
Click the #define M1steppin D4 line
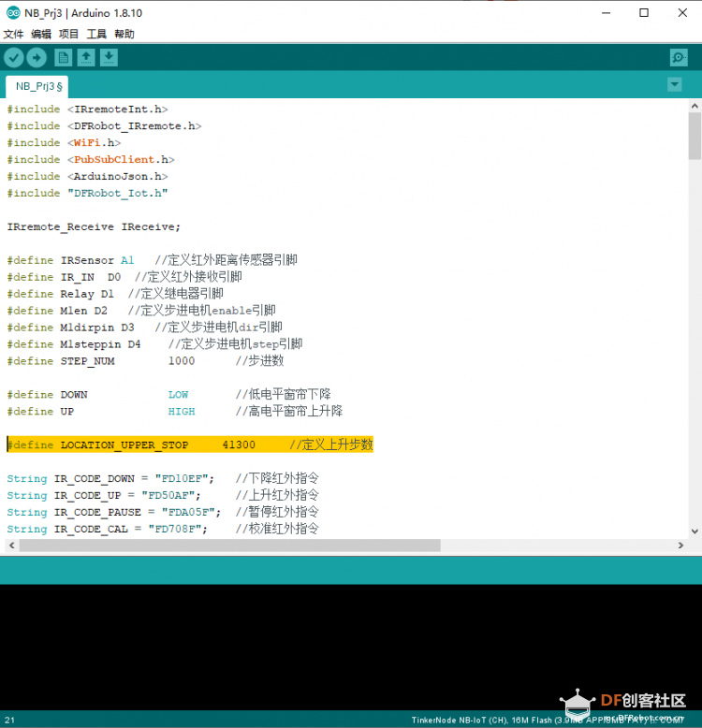[x=154, y=344]
